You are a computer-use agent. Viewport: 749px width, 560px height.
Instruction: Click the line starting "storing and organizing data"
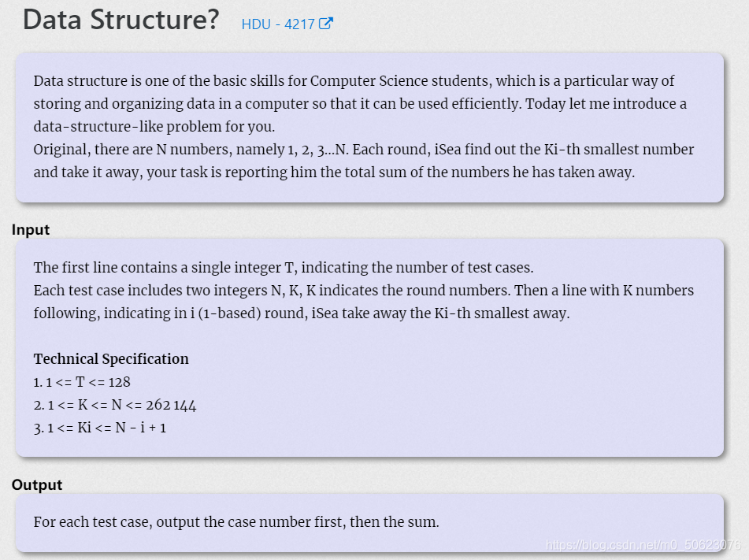point(360,104)
